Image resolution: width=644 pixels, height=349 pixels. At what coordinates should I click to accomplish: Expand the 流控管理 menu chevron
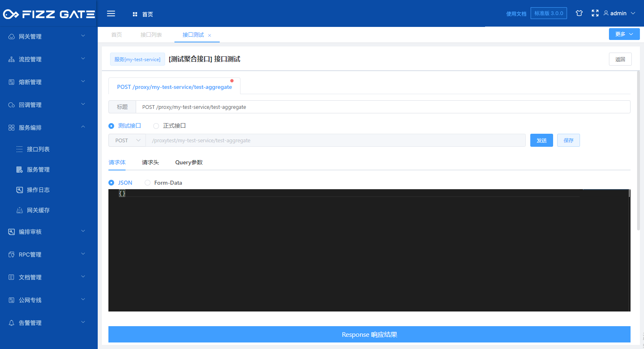point(83,59)
